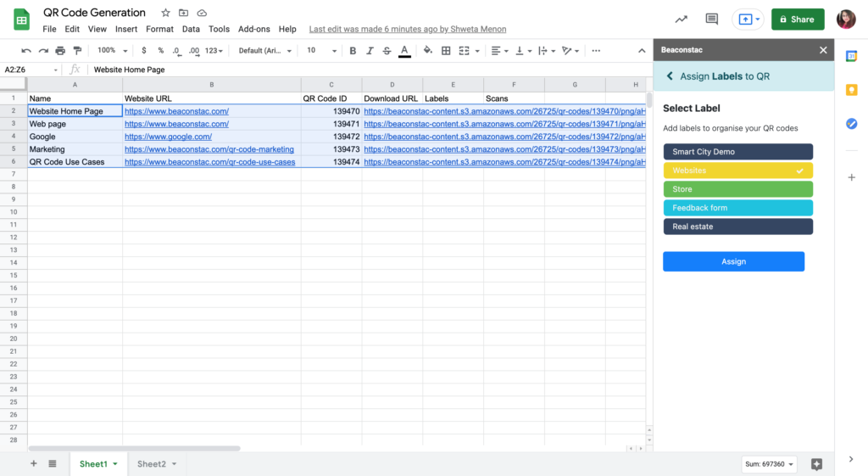Screen dimensions: 868x476
Task: Go back from Assign Labels panel
Action: (x=670, y=76)
